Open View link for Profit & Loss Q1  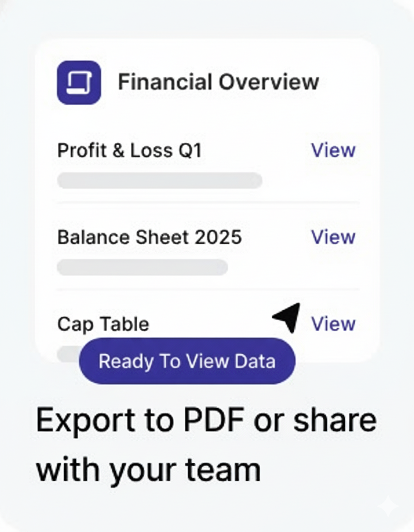333,150
